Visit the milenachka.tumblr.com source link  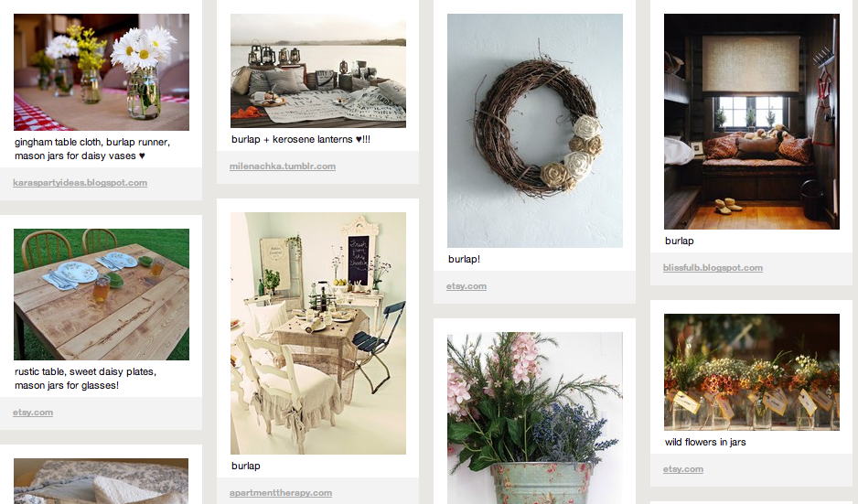pyautogui.click(x=283, y=166)
